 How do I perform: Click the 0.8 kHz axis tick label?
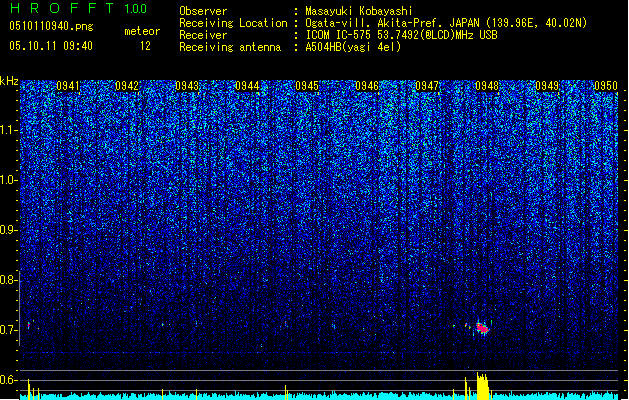click(8, 280)
